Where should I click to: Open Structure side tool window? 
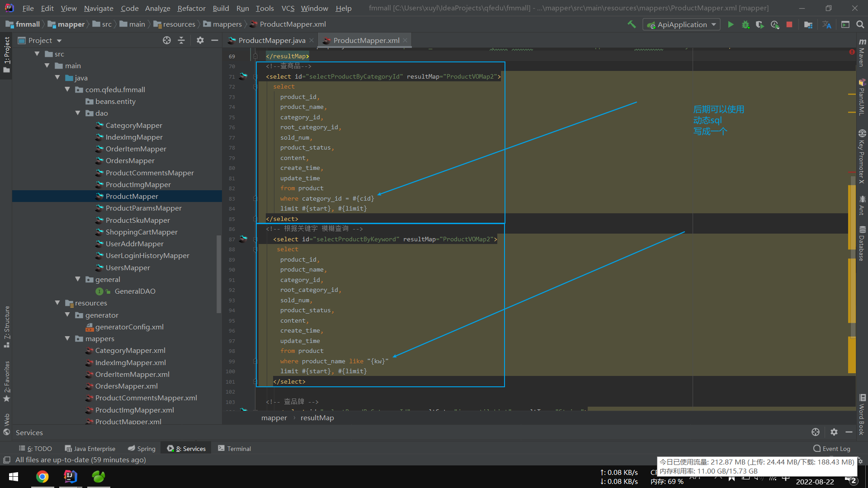[7, 326]
